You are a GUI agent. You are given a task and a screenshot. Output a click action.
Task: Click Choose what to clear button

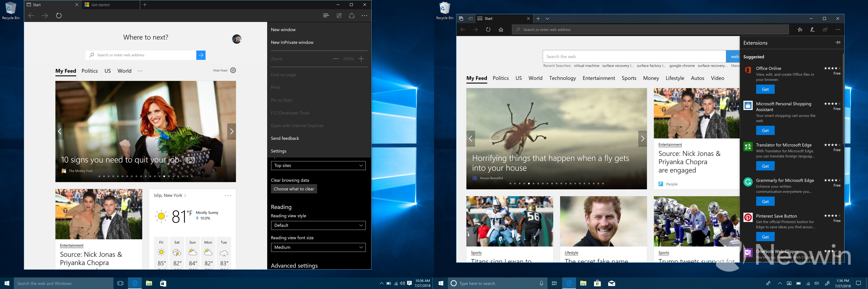(x=294, y=189)
